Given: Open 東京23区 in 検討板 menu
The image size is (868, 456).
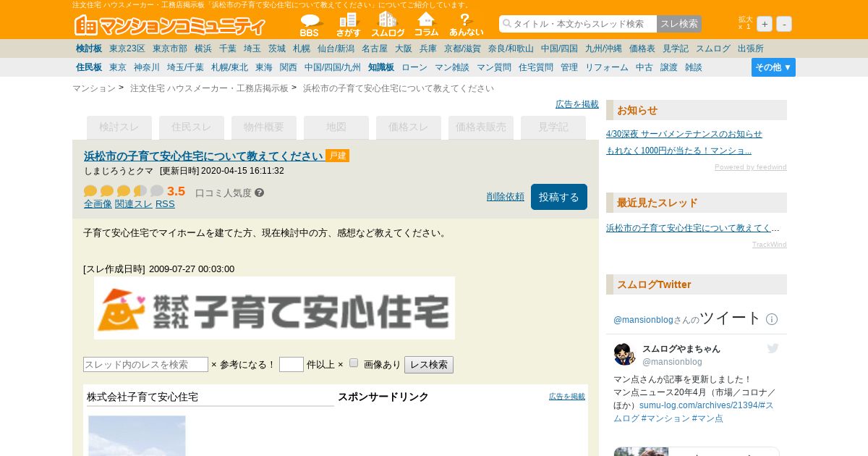Looking at the screenshot, I should point(127,48).
